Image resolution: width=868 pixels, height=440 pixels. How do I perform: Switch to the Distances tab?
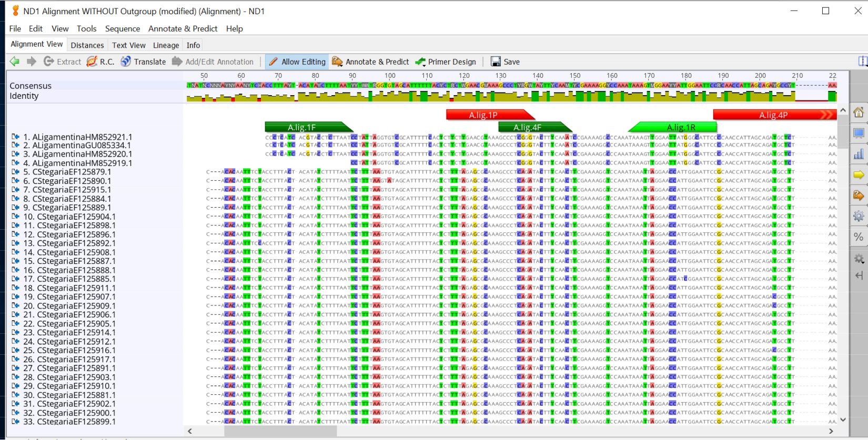pos(87,45)
